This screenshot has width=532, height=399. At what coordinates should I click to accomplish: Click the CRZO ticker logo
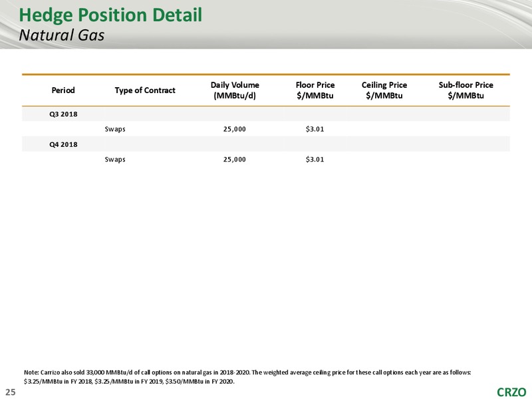click(x=511, y=392)
